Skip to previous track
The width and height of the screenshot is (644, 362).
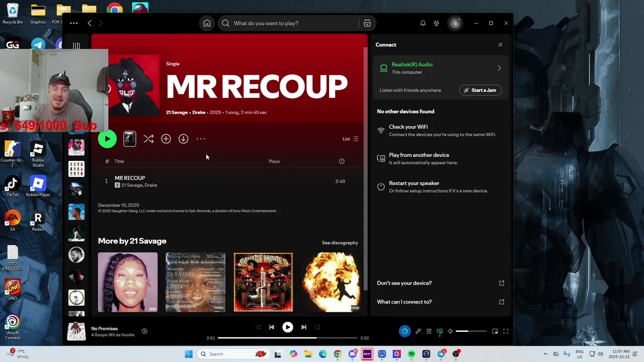tap(272, 327)
